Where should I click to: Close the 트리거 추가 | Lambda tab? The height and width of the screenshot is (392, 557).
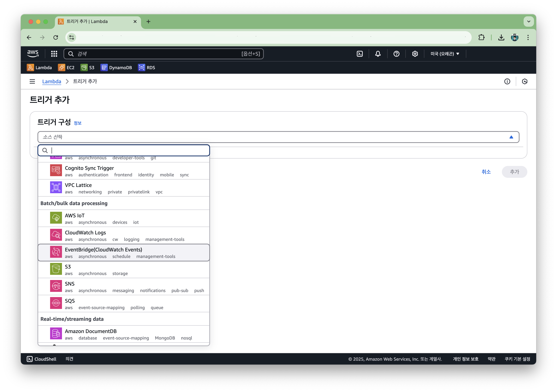[135, 22]
